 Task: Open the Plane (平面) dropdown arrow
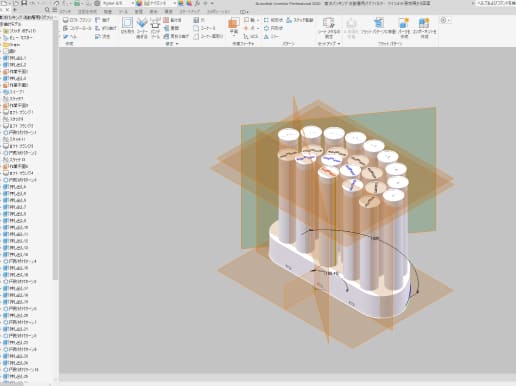click(x=234, y=36)
